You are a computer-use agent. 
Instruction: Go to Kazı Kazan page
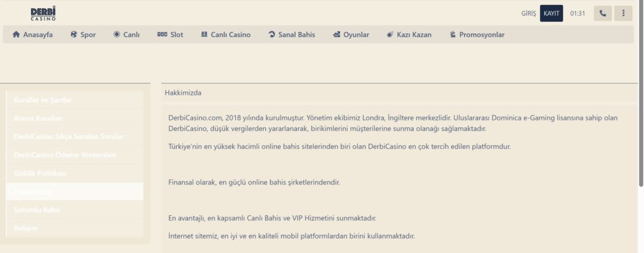click(409, 35)
